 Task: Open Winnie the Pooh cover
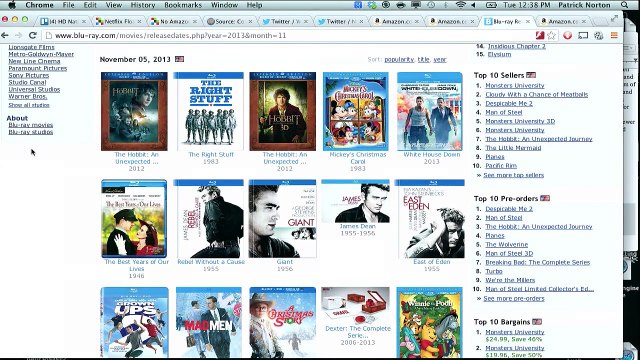coord(429,322)
